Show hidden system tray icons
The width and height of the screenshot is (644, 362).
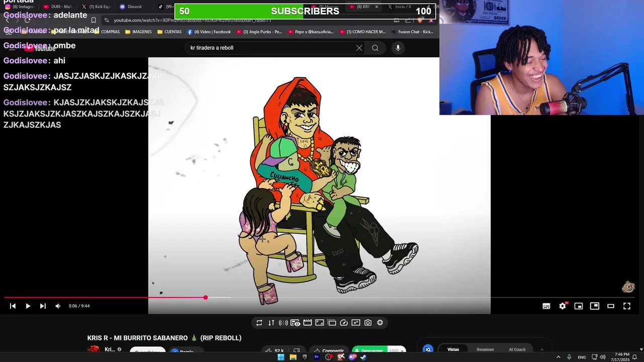tap(558, 357)
